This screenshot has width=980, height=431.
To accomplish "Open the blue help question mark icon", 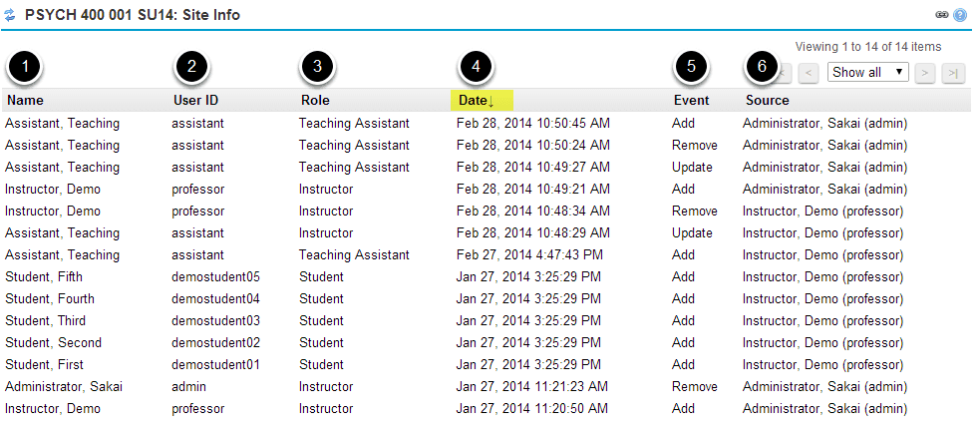I will coord(960,15).
